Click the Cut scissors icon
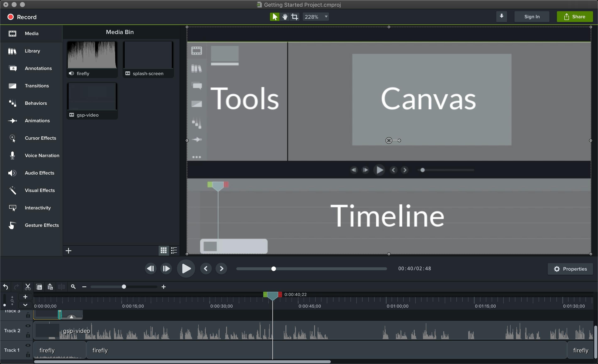This screenshot has height=364, width=598. click(28, 287)
